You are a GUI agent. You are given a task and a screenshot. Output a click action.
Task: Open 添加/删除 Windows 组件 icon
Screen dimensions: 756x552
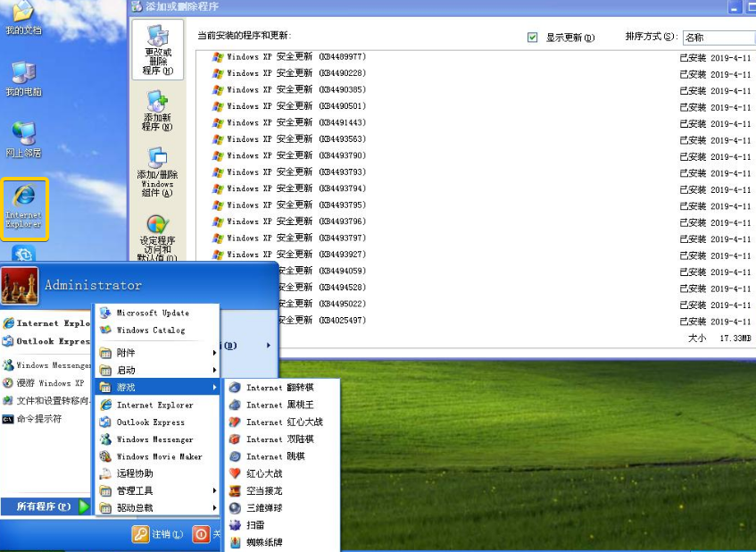click(x=157, y=171)
